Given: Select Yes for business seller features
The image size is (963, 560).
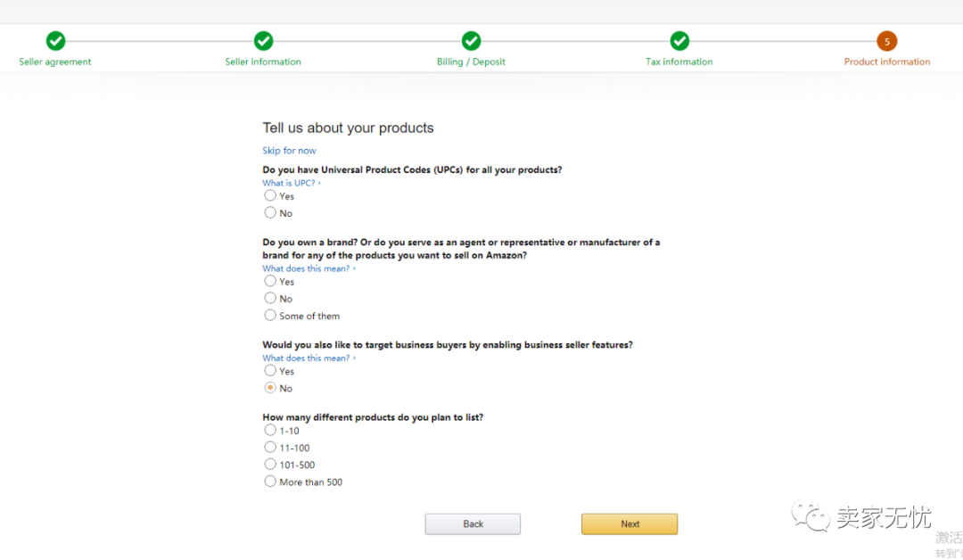Looking at the screenshot, I should [x=270, y=370].
